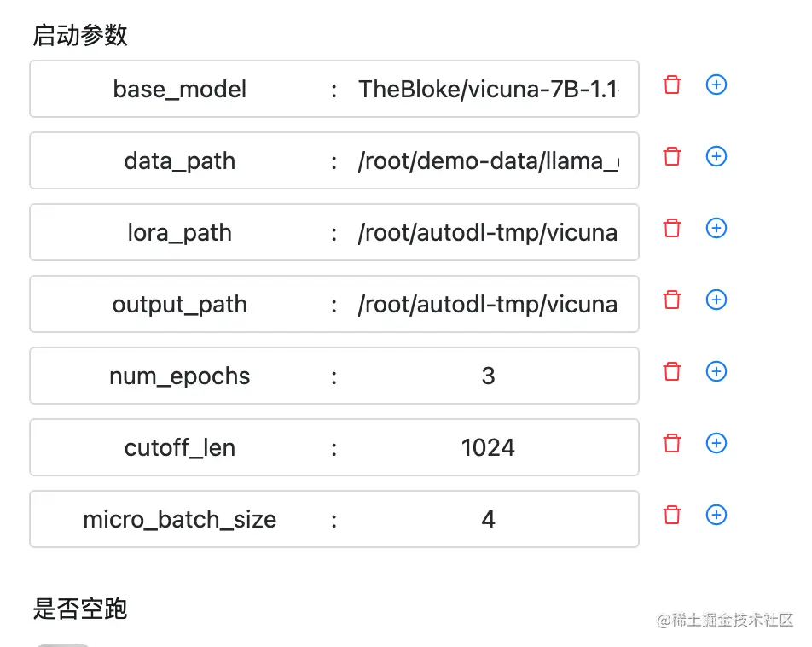Add a row below lora_path

[x=716, y=228]
